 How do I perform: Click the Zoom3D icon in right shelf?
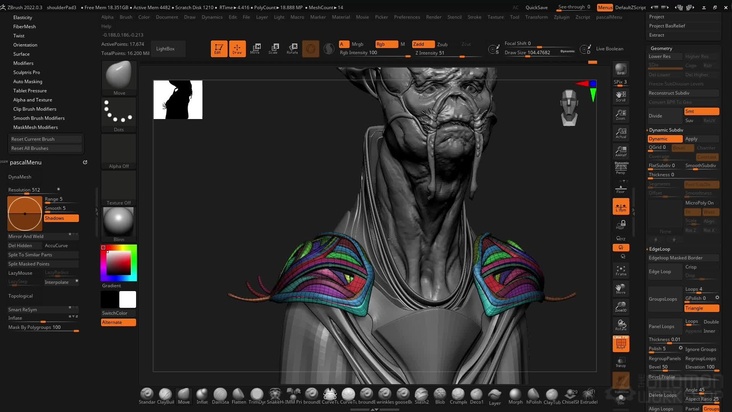(x=620, y=307)
